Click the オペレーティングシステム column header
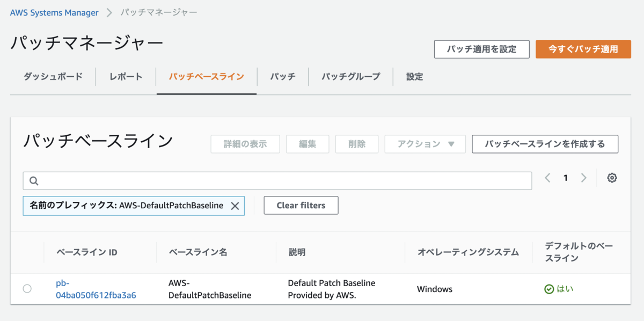This screenshot has height=321, width=644. [468, 252]
